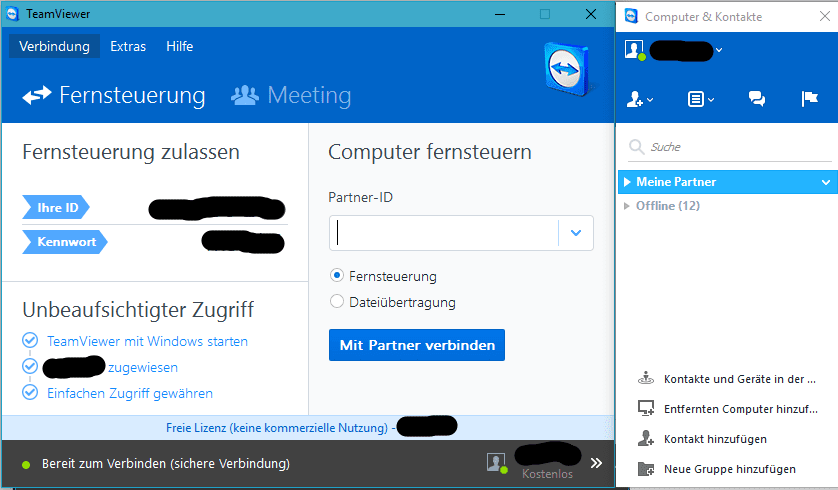Expand the Offline (12) group
The height and width of the screenshot is (490, 838).
coord(627,206)
